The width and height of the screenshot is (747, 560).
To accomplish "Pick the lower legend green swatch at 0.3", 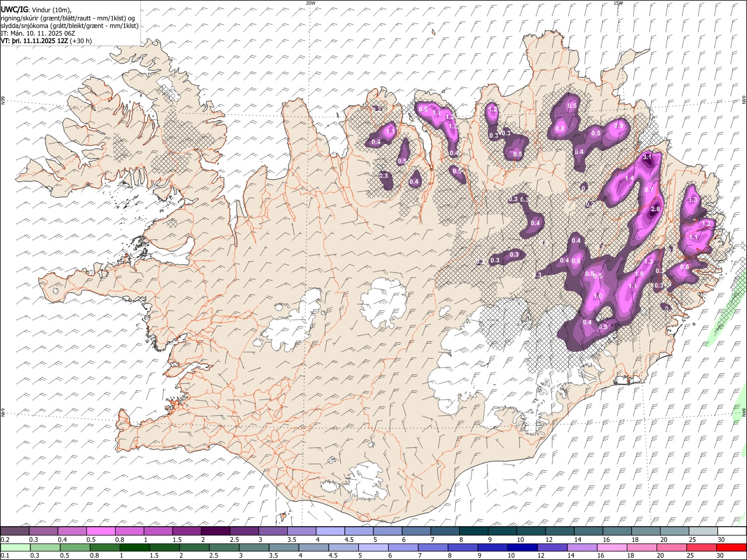I will click(x=45, y=547).
